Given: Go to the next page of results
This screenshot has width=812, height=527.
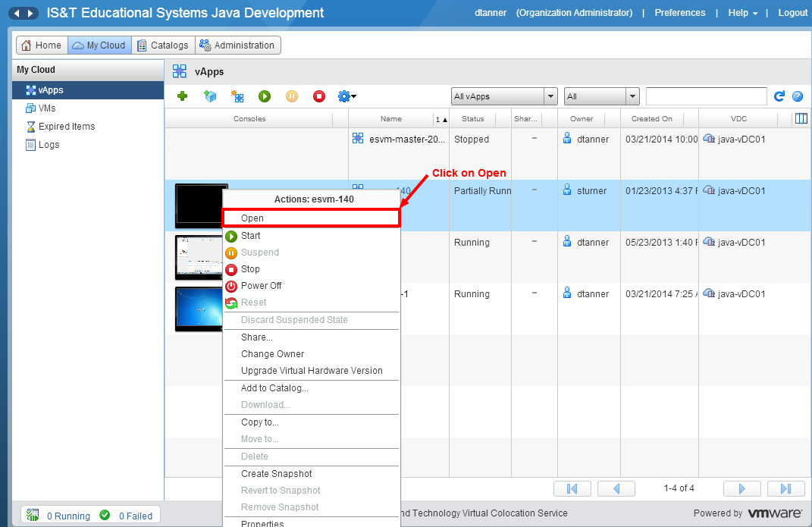Looking at the screenshot, I should tap(742, 488).
